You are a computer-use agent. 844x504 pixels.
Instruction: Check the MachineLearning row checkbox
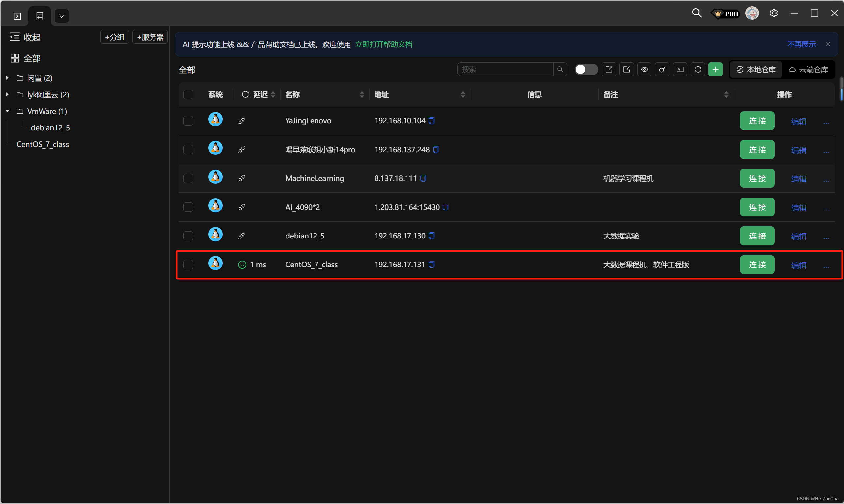coord(188,178)
